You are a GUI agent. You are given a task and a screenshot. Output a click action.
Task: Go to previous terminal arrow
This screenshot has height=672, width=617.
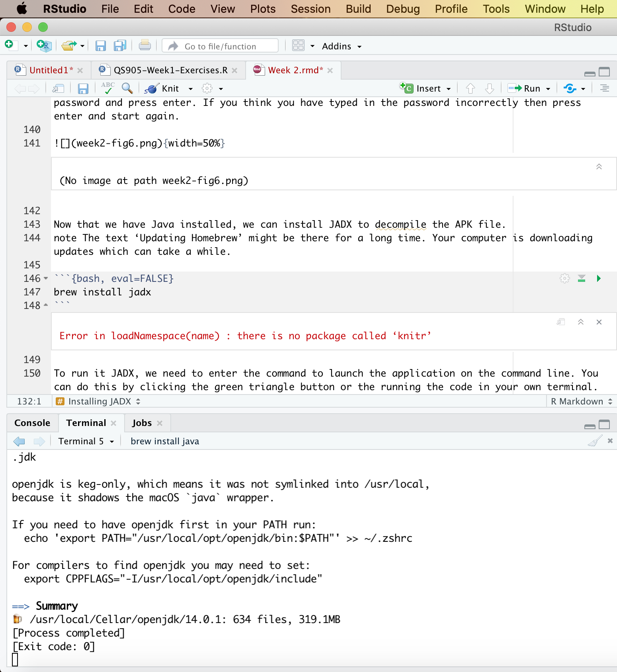(19, 441)
